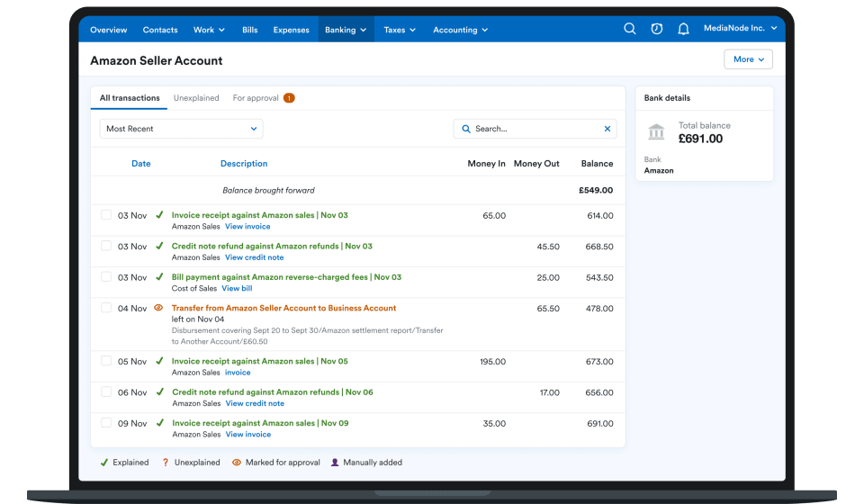The height and width of the screenshot is (504, 864).
Task: Click green tick on 65.00 invoice receipt row
Action: coord(160,215)
